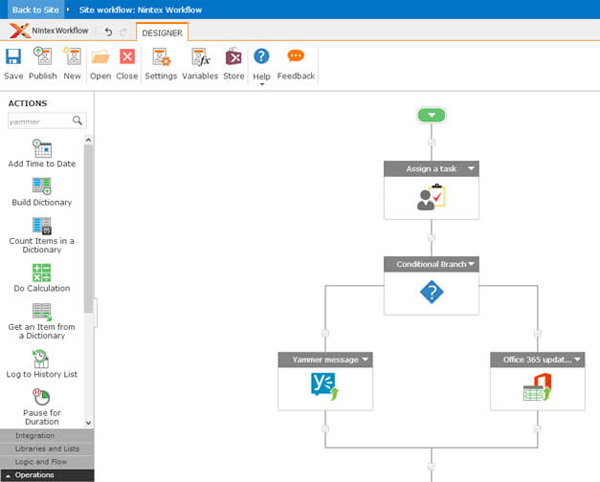This screenshot has width=600, height=482.
Task: Open the workflow Settings
Action: tap(160, 57)
